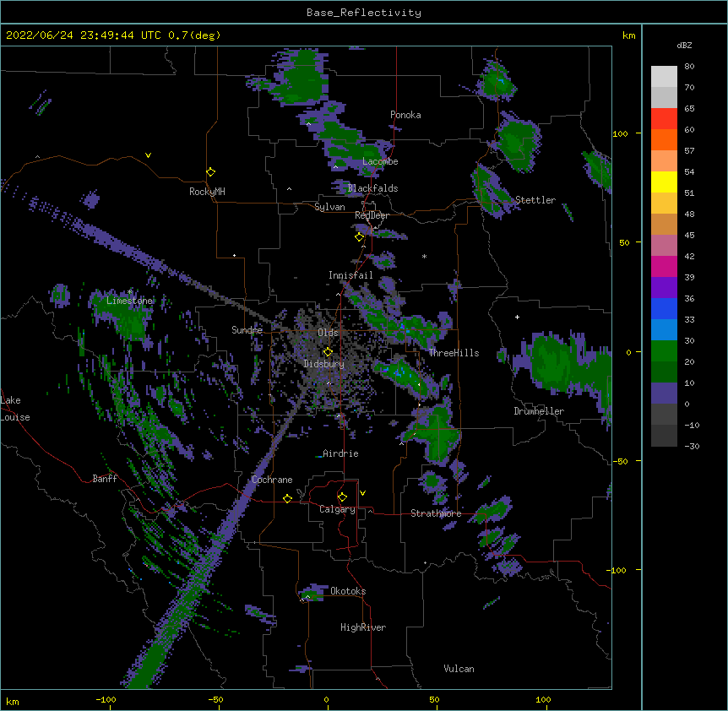Click the Limestone label on the map
Image resolution: width=728 pixels, height=711 pixels.
click(129, 301)
